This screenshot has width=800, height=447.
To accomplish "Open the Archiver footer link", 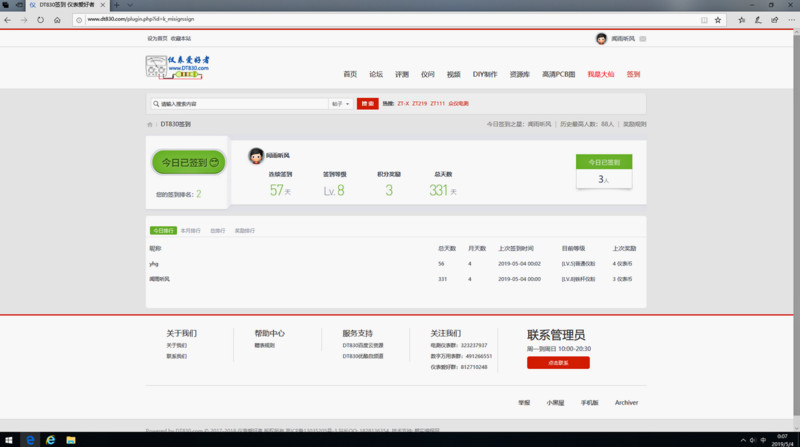I will tap(626, 402).
